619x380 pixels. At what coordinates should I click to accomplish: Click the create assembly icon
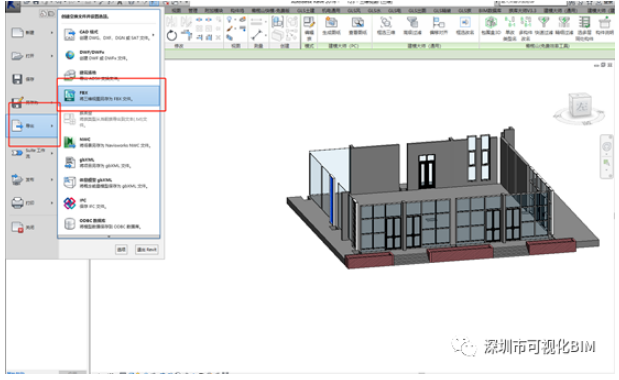(278, 22)
